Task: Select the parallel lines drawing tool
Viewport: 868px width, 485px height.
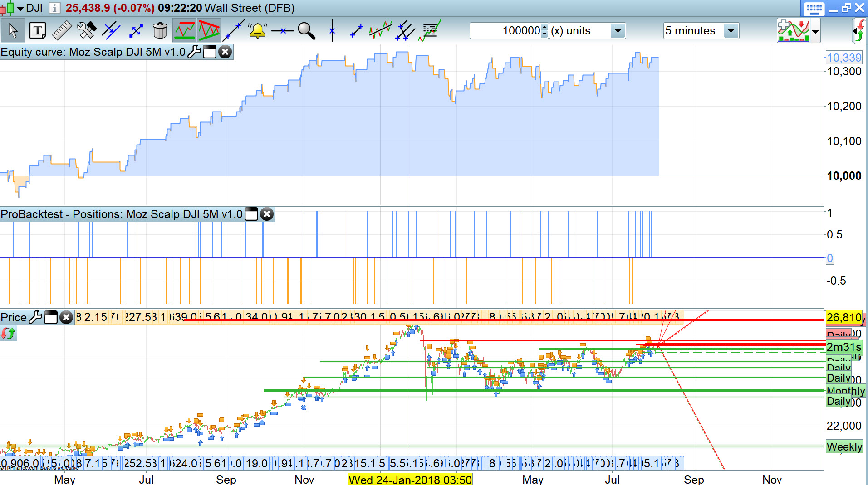Action: pos(111,31)
